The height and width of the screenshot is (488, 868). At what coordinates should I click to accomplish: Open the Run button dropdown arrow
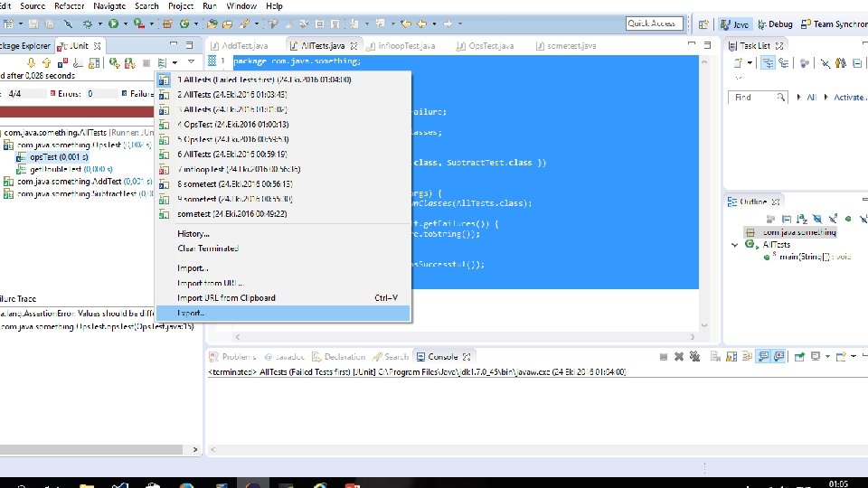tap(126, 23)
